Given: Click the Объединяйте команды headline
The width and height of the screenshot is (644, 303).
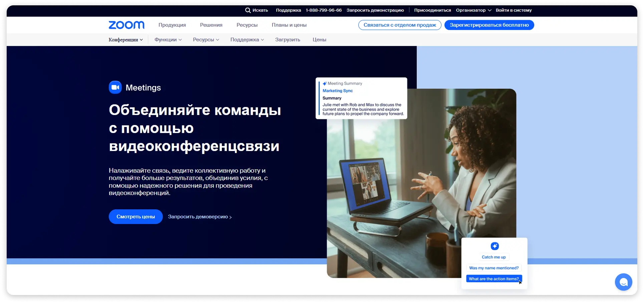Looking at the screenshot, I should click(195, 128).
